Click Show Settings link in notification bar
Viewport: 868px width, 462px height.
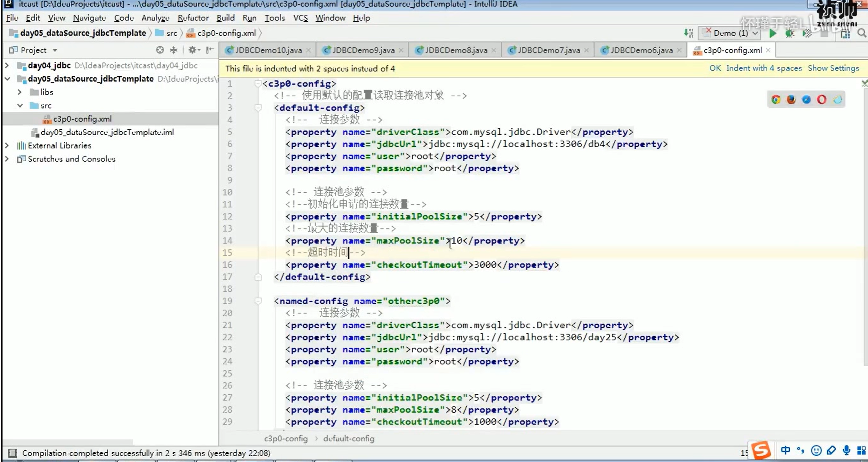pos(833,68)
